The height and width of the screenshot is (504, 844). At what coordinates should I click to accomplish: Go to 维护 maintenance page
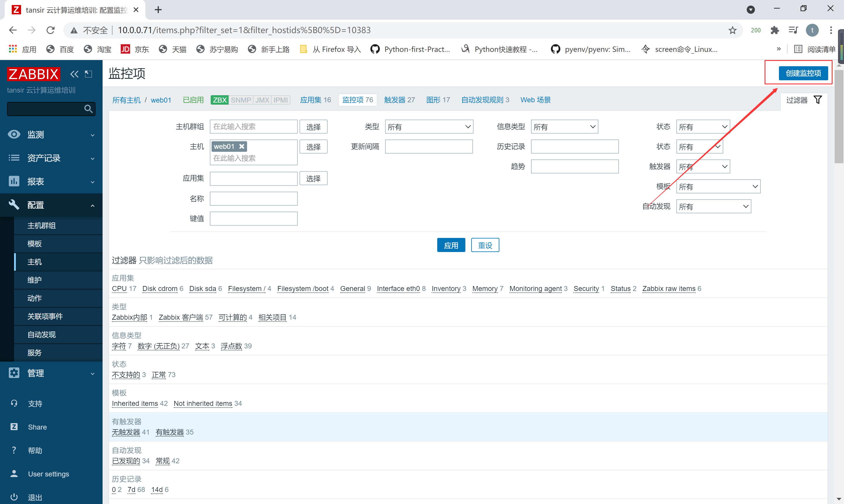click(x=58, y=280)
